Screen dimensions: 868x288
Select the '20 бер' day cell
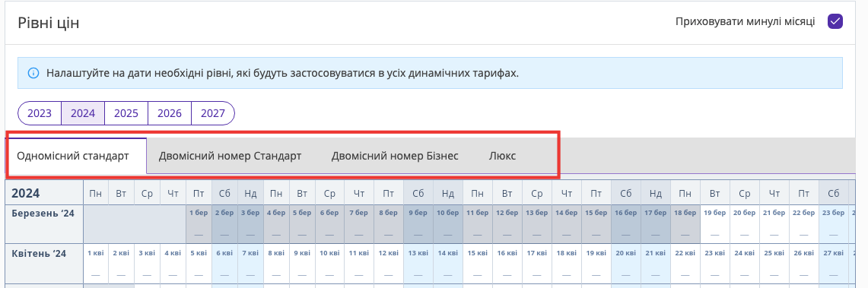click(745, 224)
